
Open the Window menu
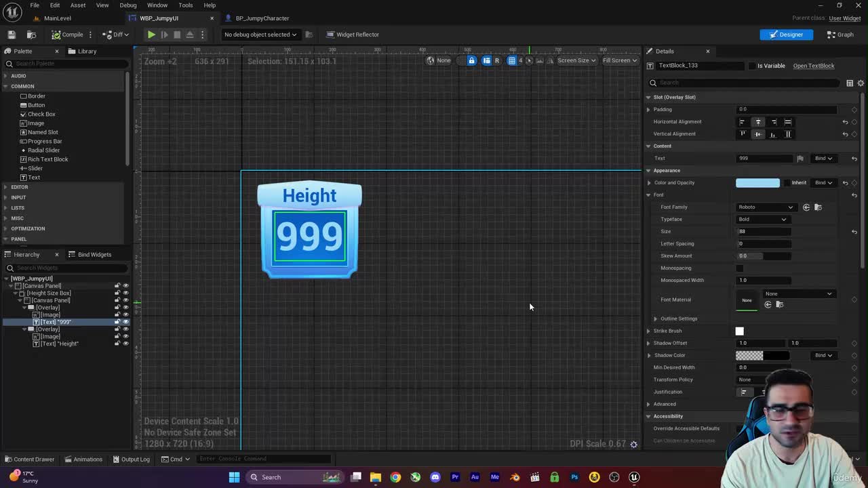point(157,5)
